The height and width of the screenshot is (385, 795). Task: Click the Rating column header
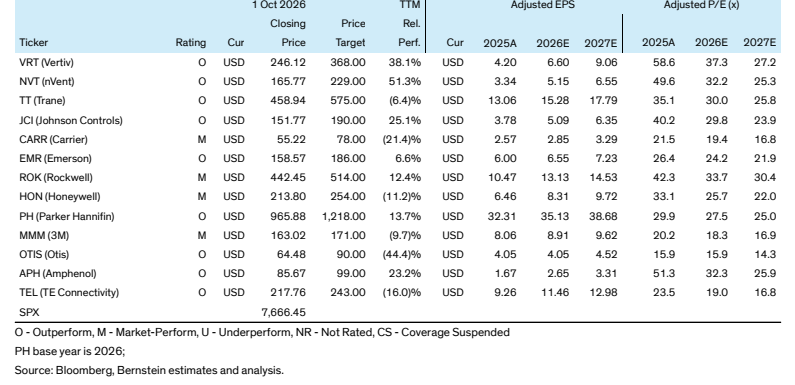click(x=191, y=43)
